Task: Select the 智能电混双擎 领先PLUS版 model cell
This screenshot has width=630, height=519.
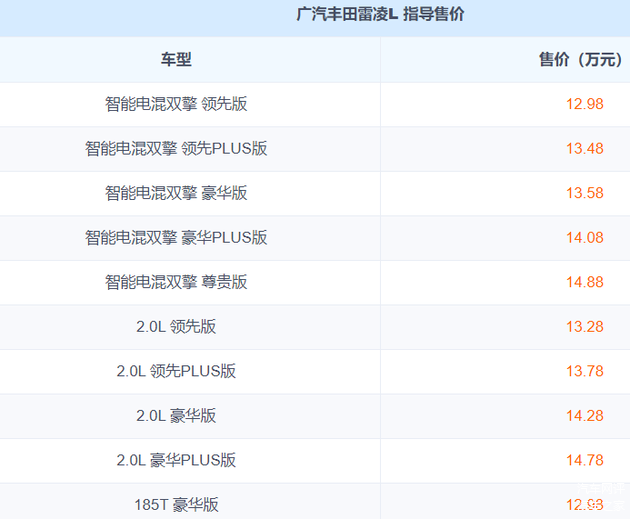Action: [176, 149]
